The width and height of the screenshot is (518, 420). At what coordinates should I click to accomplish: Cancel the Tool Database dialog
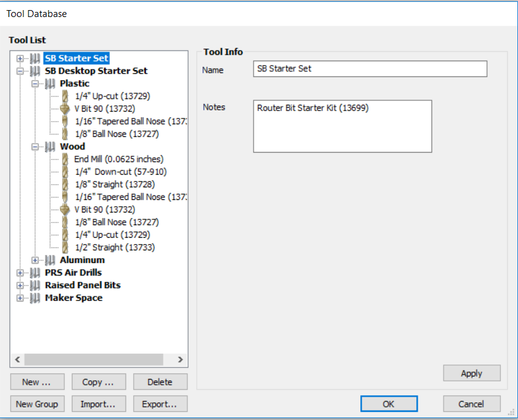pyautogui.click(x=472, y=404)
